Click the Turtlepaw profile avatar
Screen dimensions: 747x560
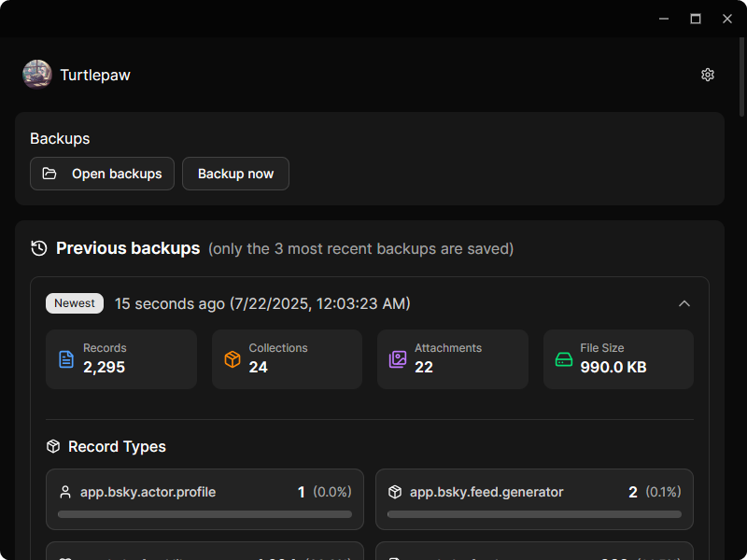(37, 75)
